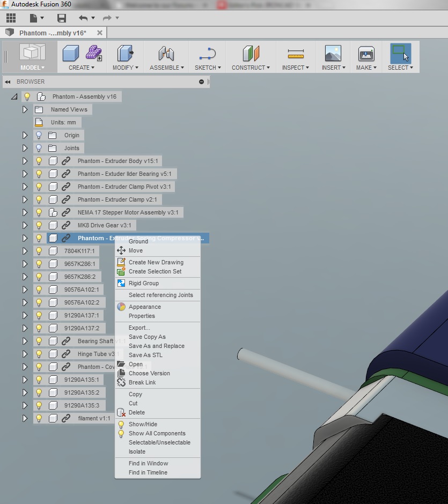Image resolution: width=448 pixels, height=504 pixels.
Task: Expand NEMA 17 Stepper Motor Assembly node
Action: coord(25,212)
